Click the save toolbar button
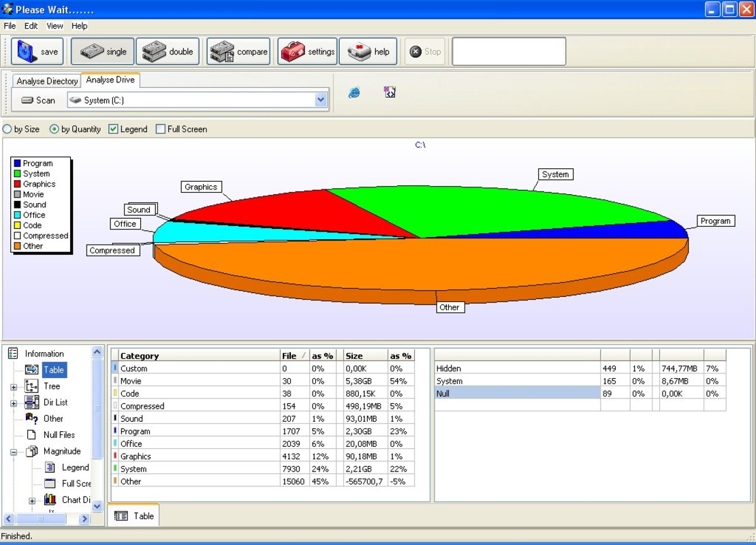Viewport: 756px width, 545px height. tap(37, 51)
